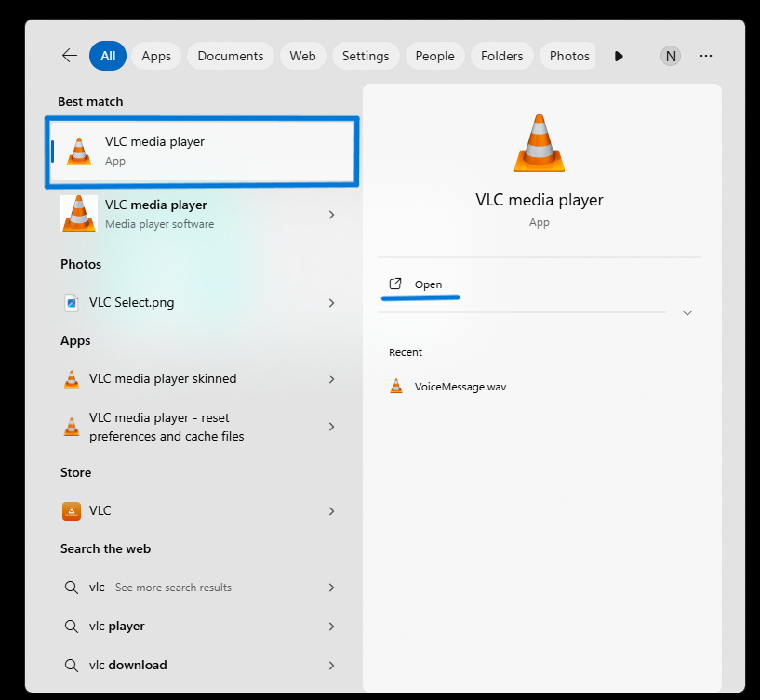This screenshot has height=700, width=760.
Task: Switch to the Documents filter tab
Action: pos(230,56)
